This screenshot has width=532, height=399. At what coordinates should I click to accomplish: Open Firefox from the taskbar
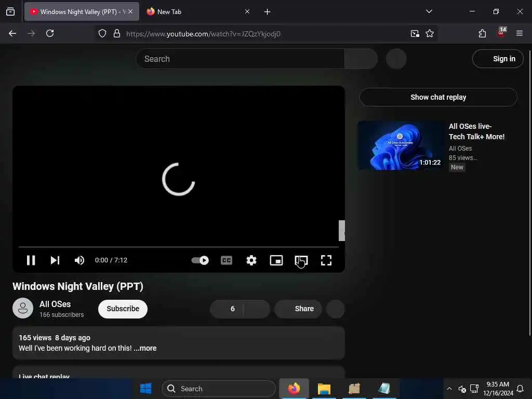point(294,389)
